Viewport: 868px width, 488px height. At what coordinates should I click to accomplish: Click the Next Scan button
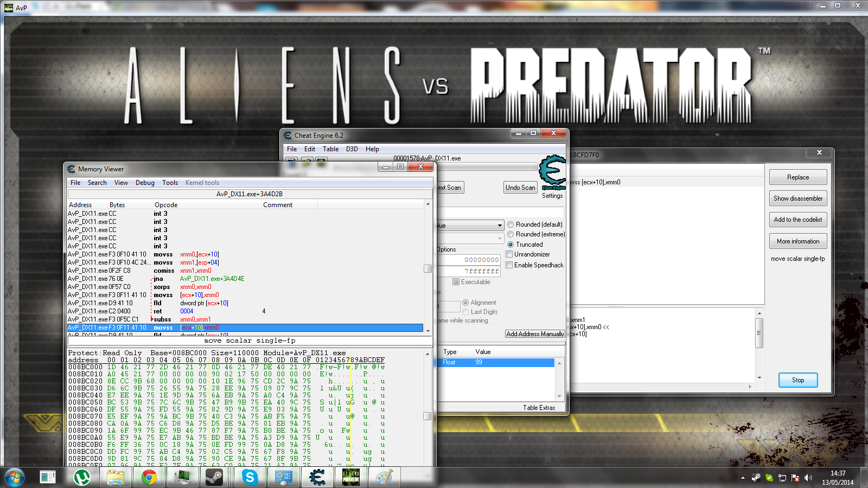pyautogui.click(x=450, y=188)
